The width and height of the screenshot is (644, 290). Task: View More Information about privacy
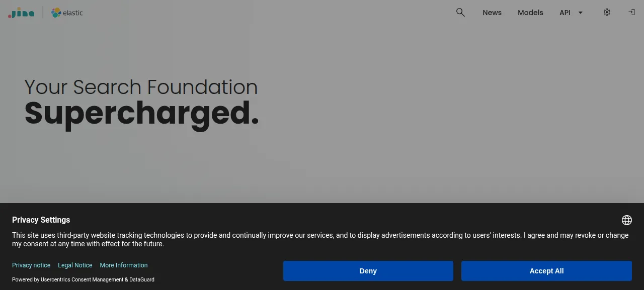124,265
